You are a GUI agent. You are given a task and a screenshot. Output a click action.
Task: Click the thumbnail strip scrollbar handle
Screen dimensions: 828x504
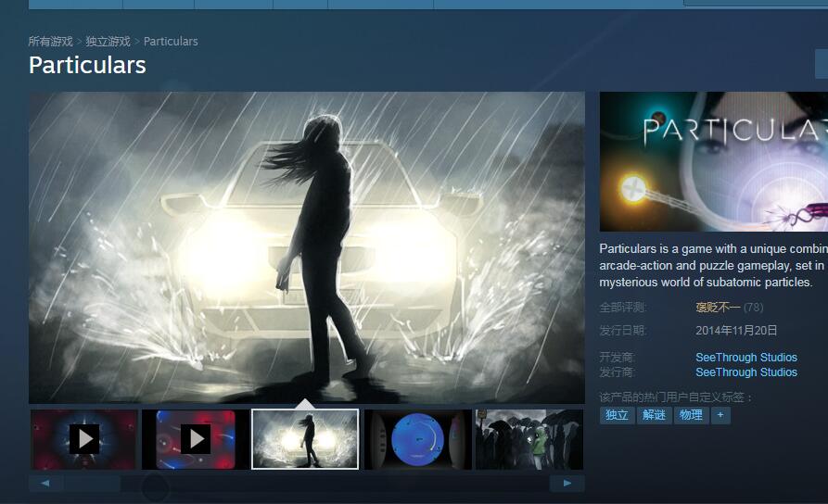coord(93,483)
